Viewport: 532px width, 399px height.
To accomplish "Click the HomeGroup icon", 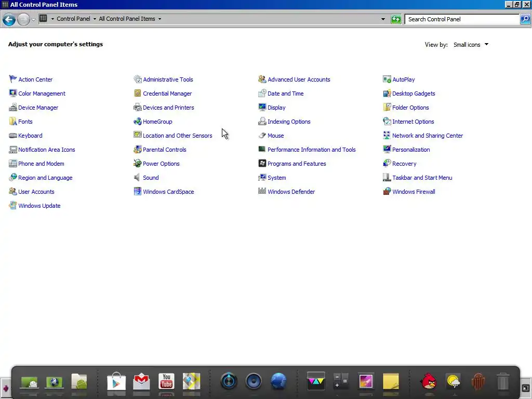I will coord(137,121).
